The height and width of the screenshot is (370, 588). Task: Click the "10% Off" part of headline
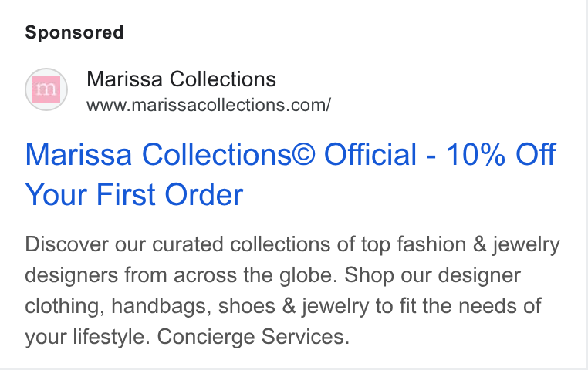click(501, 154)
